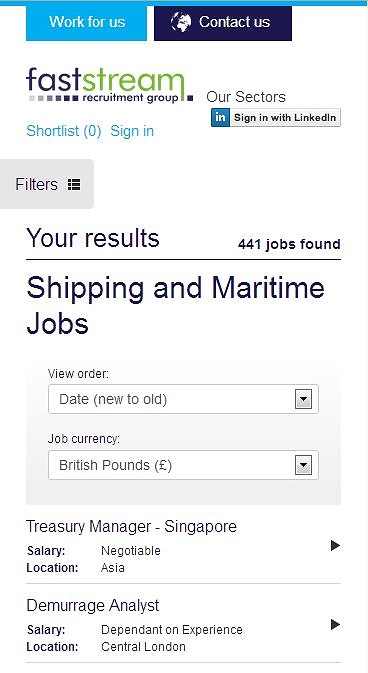
Task: Click the Faststream recruitment group logo
Action: (x=109, y=85)
